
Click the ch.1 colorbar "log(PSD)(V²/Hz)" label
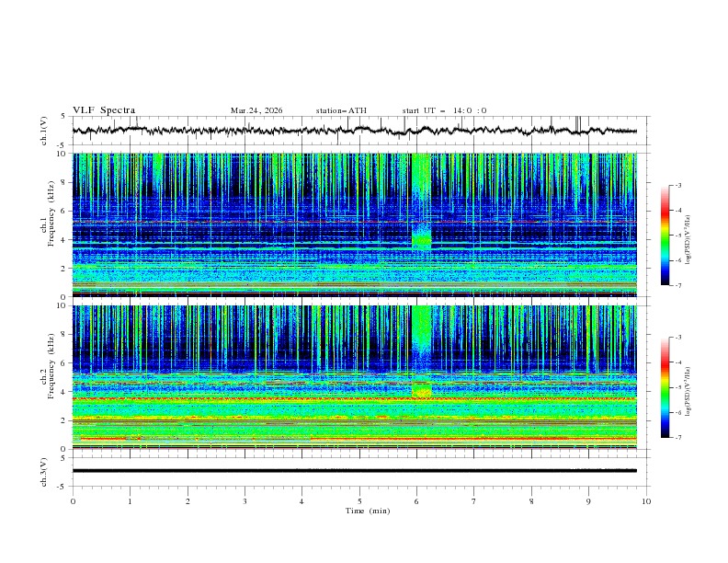pos(688,240)
